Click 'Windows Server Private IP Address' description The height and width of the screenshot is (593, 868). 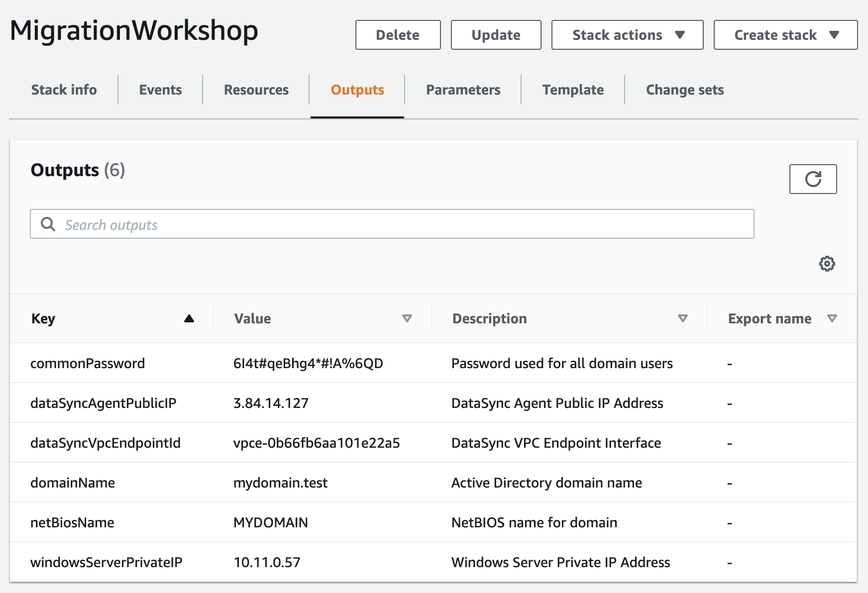click(x=561, y=562)
